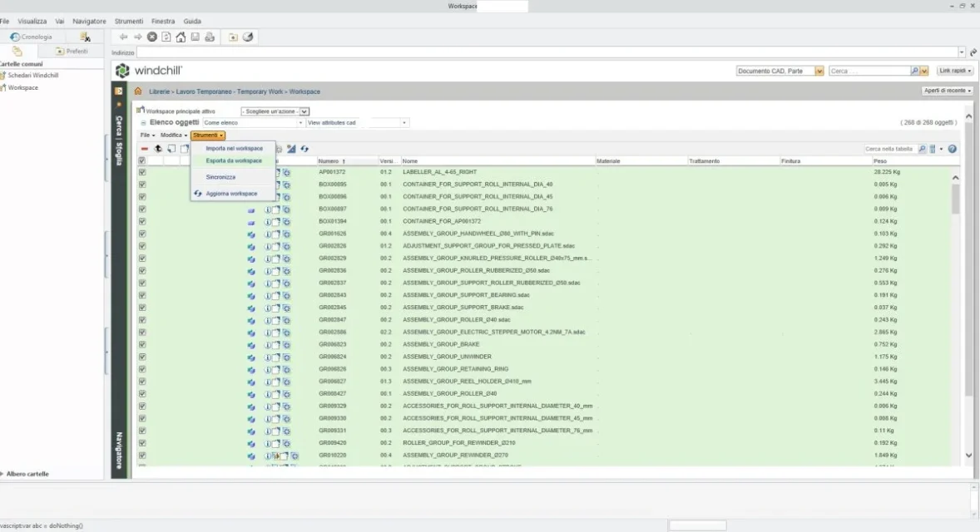Viewport: 980px width, 532px height.
Task: Open the Documento CAD, Parte type dropdown
Action: point(819,71)
